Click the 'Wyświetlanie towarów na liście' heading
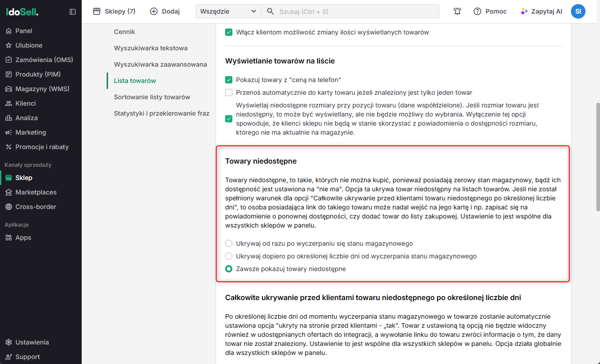Viewport: 600px width, 364px height. [x=280, y=61]
